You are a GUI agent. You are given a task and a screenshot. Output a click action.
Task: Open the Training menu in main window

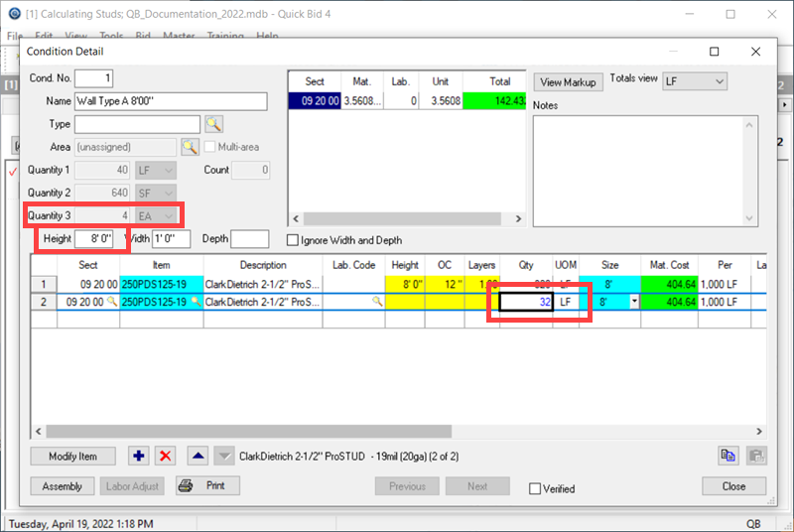click(225, 36)
